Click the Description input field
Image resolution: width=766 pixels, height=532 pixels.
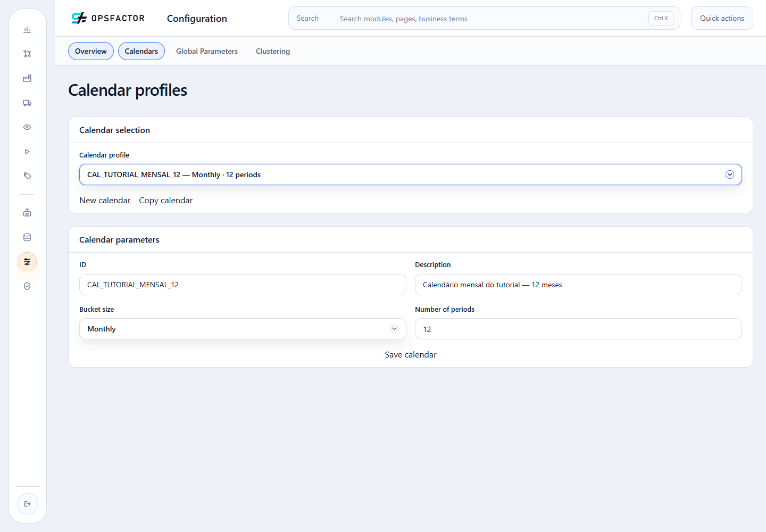click(x=578, y=285)
